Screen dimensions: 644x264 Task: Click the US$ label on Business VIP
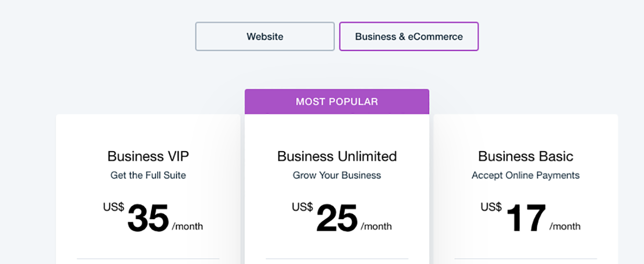click(x=114, y=207)
